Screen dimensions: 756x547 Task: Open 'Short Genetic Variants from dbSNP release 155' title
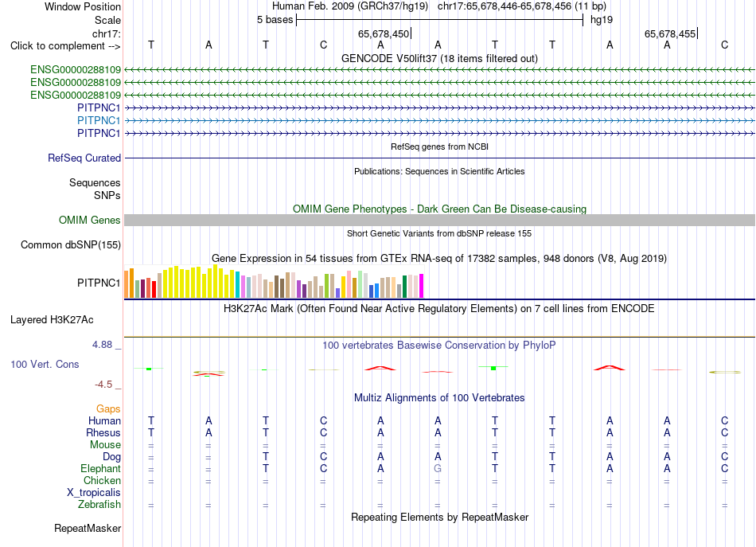pyautogui.click(x=439, y=233)
